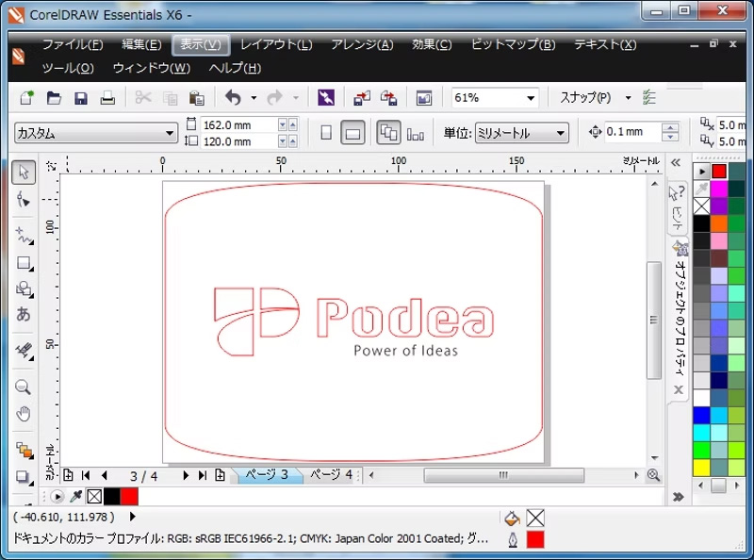754x560 pixels.
Task: Set page to landscape orientation
Action: point(352,133)
